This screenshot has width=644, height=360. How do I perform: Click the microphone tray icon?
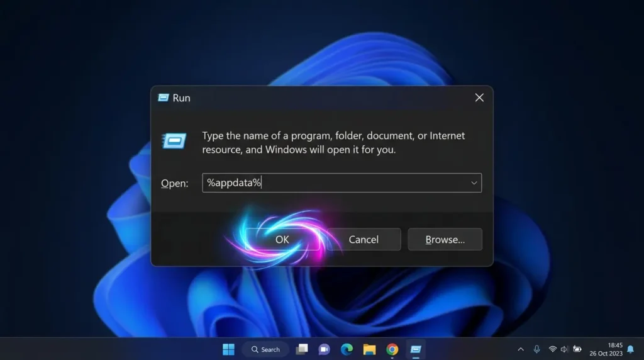tap(536, 349)
